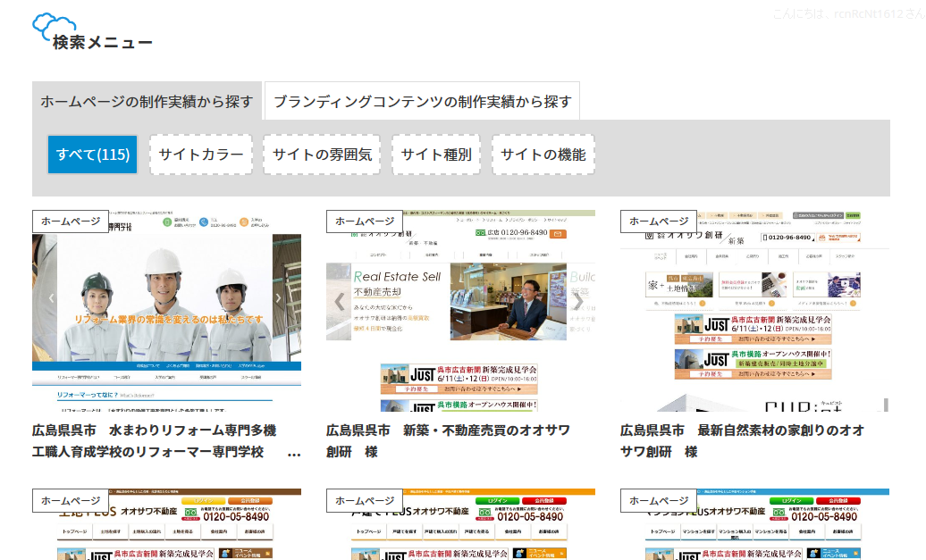Click the ホームページ badge on 最新自然素材 card
926x560 pixels.
(659, 221)
